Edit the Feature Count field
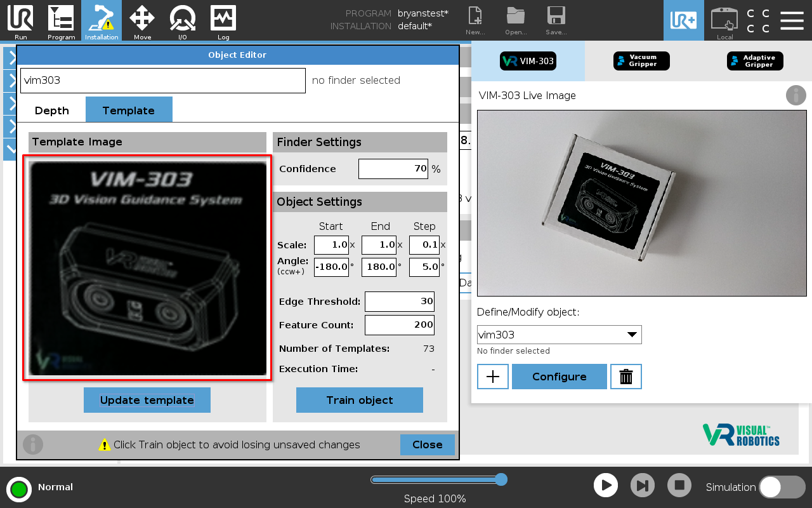Image resolution: width=812 pixels, height=508 pixels. pos(400,324)
